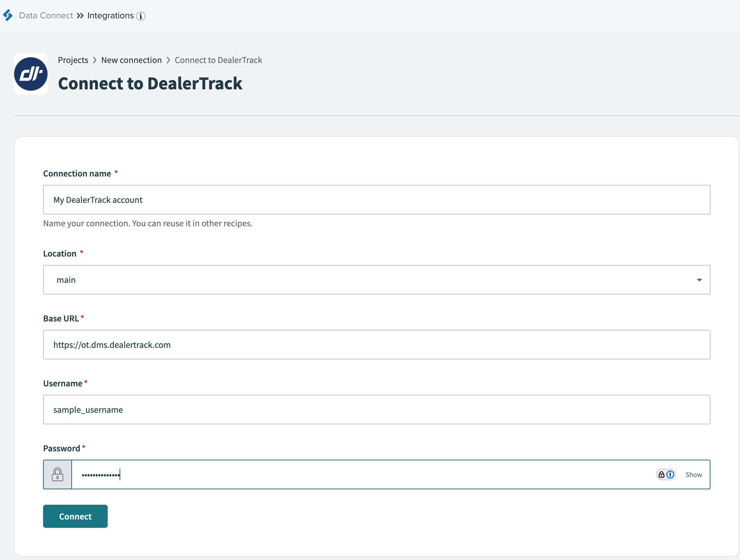The width and height of the screenshot is (740, 560).
Task: Navigate to Projects breadcrumb link
Action: click(x=73, y=60)
